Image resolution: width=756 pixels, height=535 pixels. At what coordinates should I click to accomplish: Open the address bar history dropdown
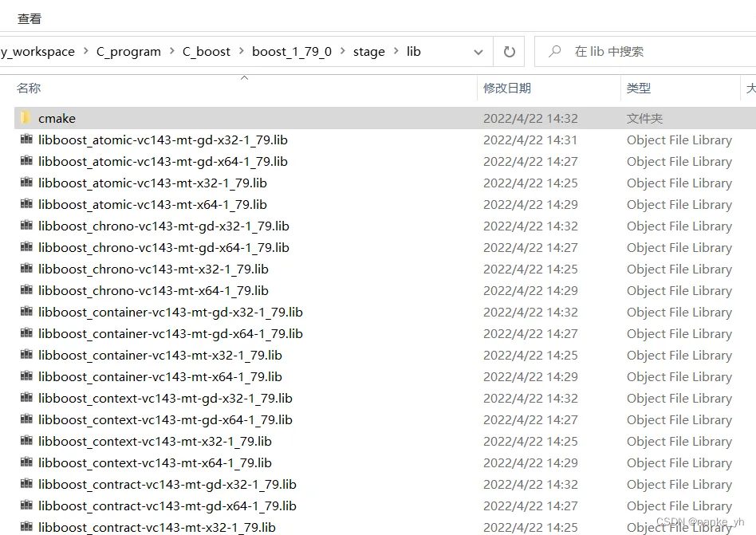(x=478, y=52)
